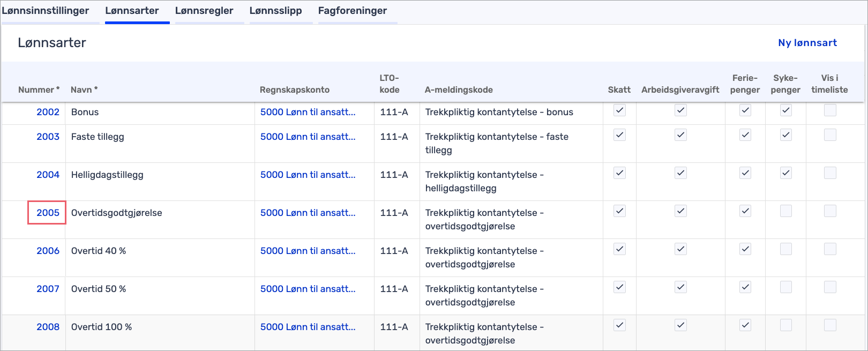Toggle Skatt checkbox for Overtidsgodtgjørelse
This screenshot has height=351, width=868.
(x=619, y=211)
